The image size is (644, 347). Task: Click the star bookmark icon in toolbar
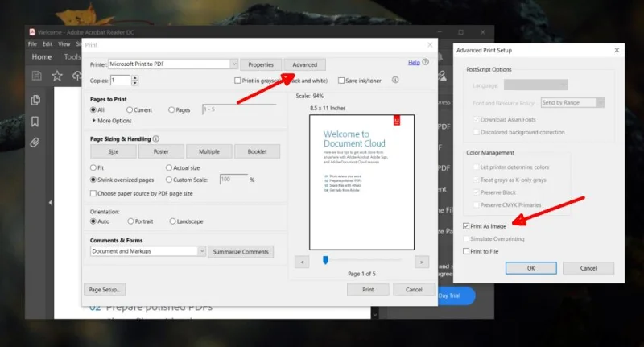click(57, 76)
